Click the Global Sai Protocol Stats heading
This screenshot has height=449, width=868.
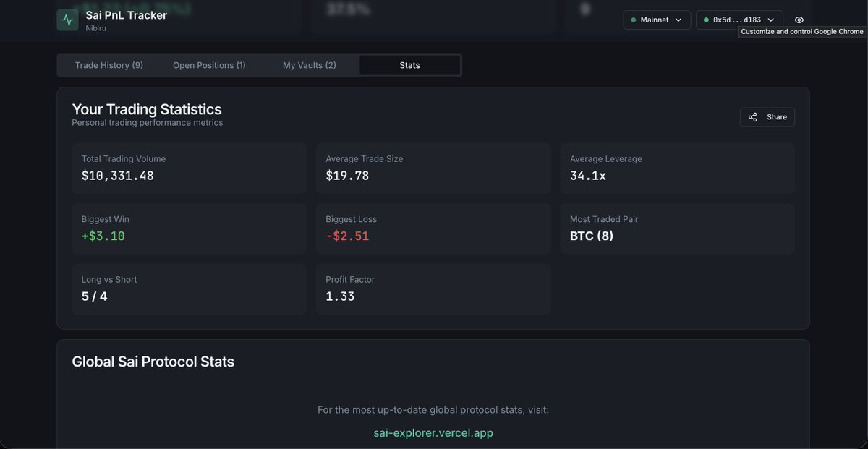153,362
